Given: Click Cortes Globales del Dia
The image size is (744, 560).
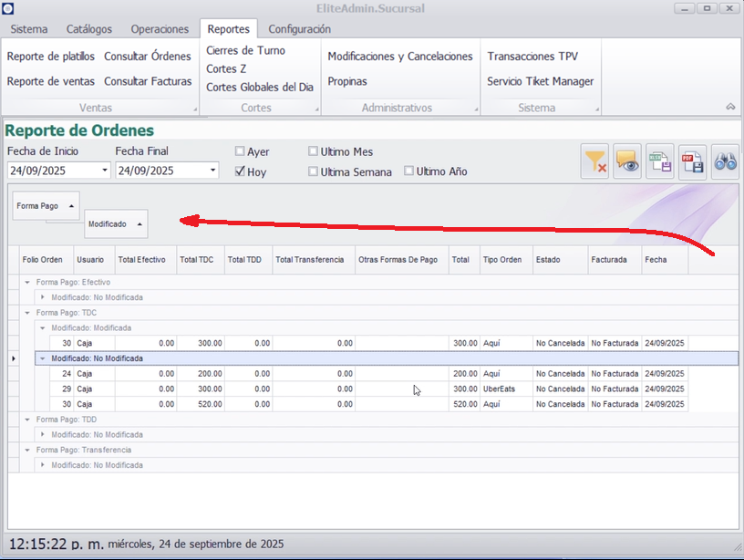Looking at the screenshot, I should click(x=260, y=88).
